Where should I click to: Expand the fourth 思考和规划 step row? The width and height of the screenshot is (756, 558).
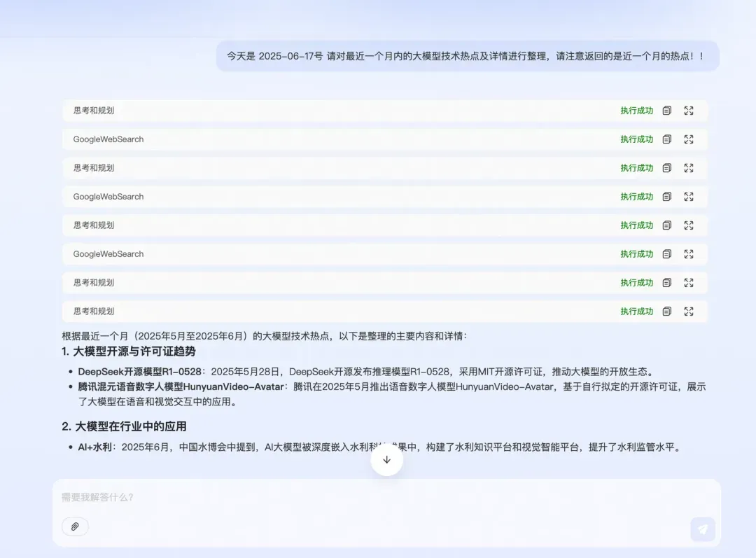click(385, 283)
